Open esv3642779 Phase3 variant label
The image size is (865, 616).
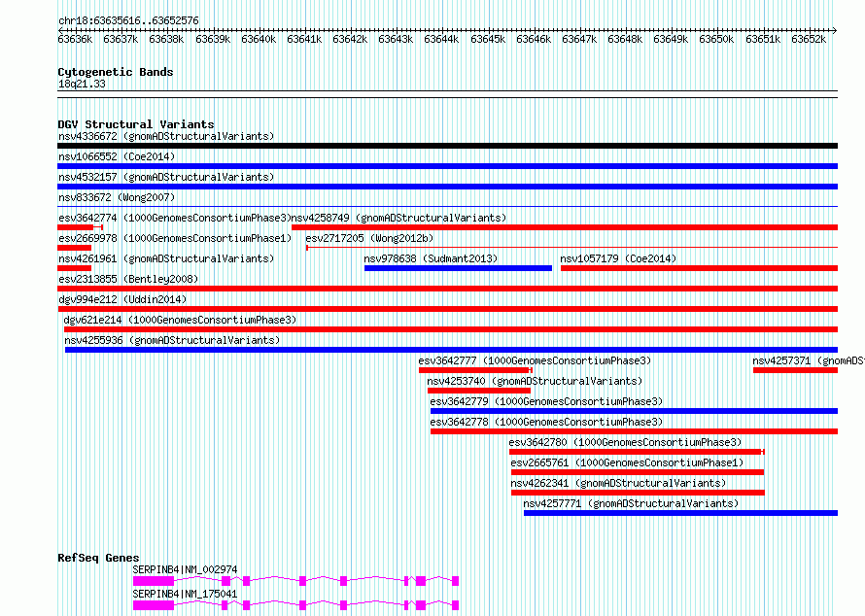(546, 401)
